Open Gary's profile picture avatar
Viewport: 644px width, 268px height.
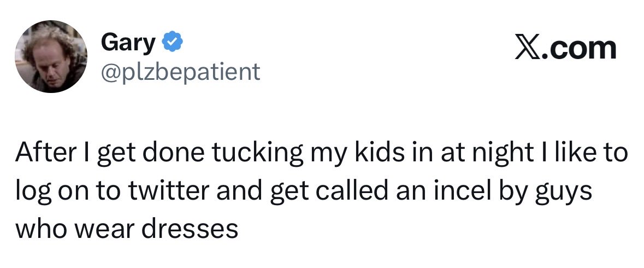[51, 56]
